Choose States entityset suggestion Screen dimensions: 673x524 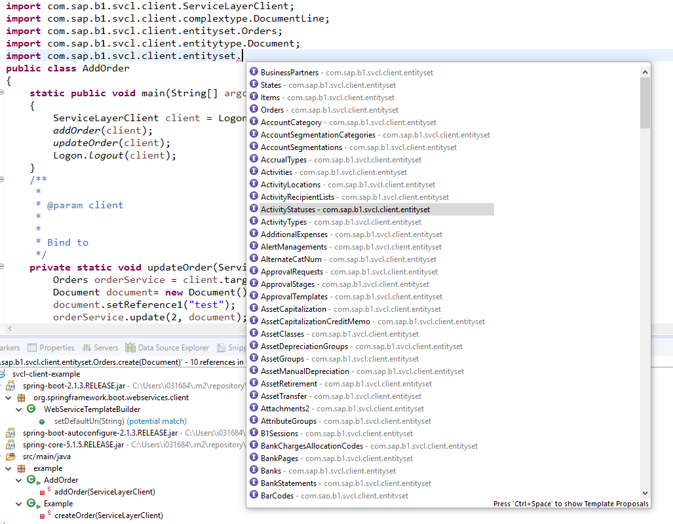tap(323, 85)
